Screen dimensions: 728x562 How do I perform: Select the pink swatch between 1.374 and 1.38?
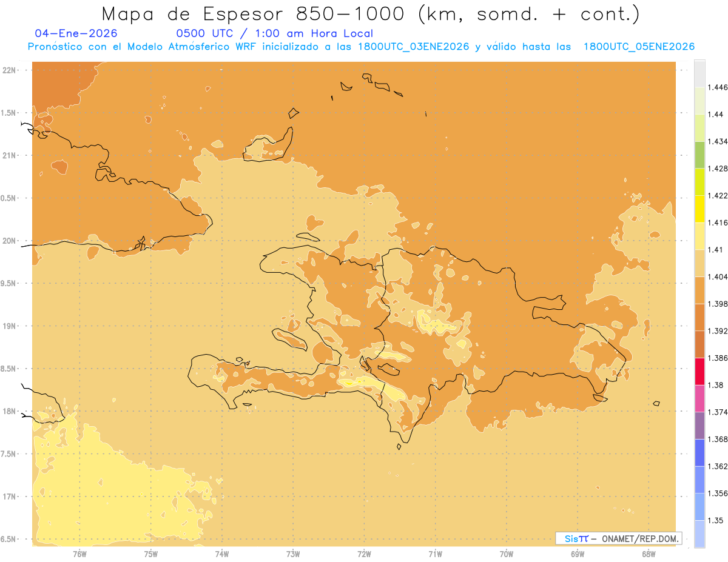[x=699, y=398]
